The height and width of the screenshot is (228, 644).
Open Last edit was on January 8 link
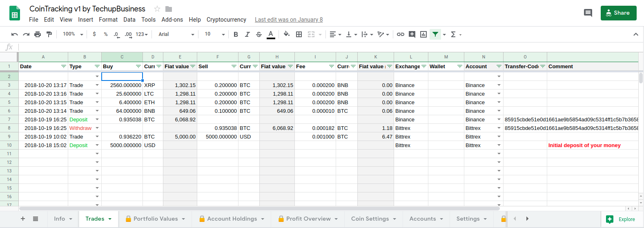click(x=289, y=20)
